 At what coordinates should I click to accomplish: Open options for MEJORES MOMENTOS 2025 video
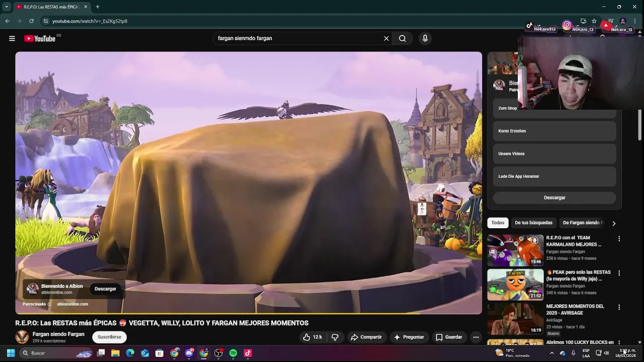point(619,307)
